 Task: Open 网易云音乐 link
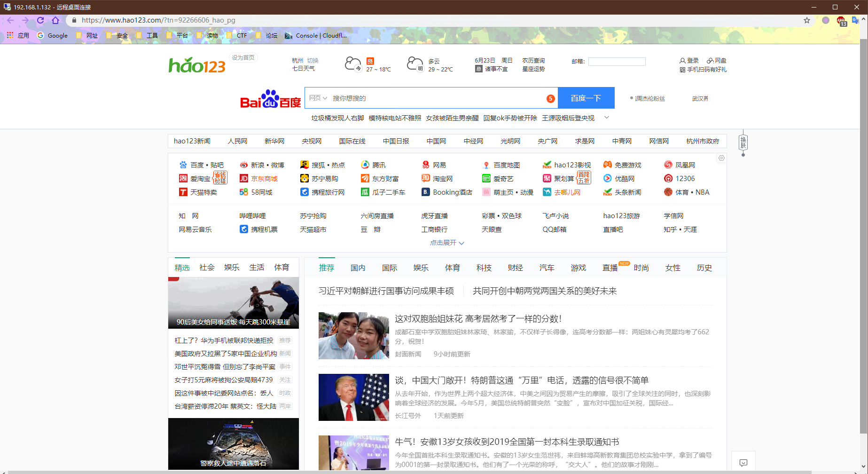pos(195,229)
